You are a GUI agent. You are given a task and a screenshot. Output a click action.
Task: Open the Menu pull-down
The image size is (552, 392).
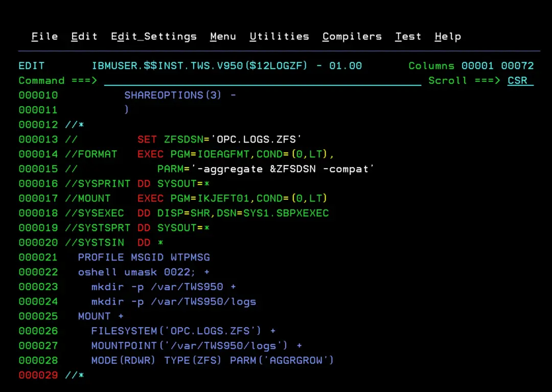(223, 36)
